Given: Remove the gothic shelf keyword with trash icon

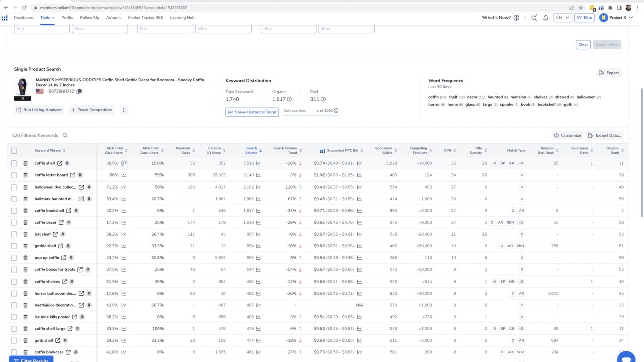Looking at the screenshot, I should (x=25, y=246).
